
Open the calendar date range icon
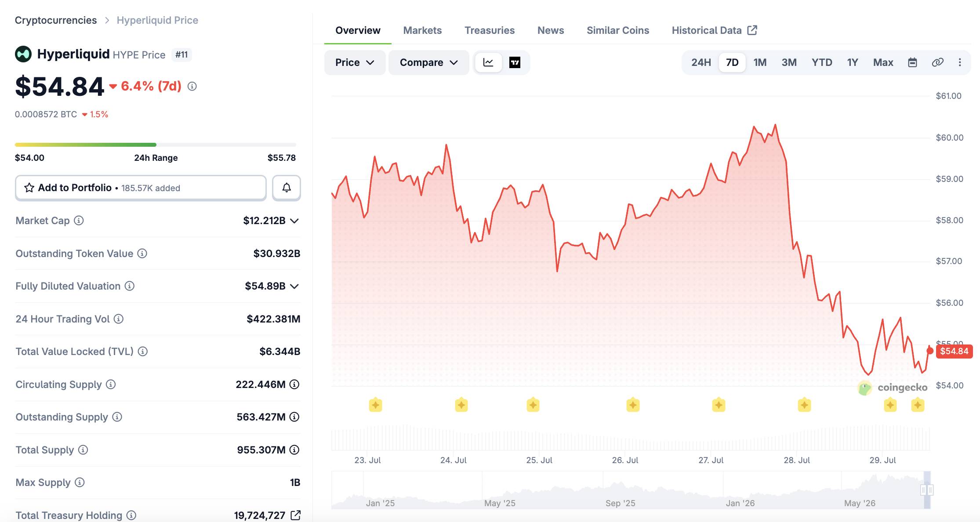click(912, 62)
